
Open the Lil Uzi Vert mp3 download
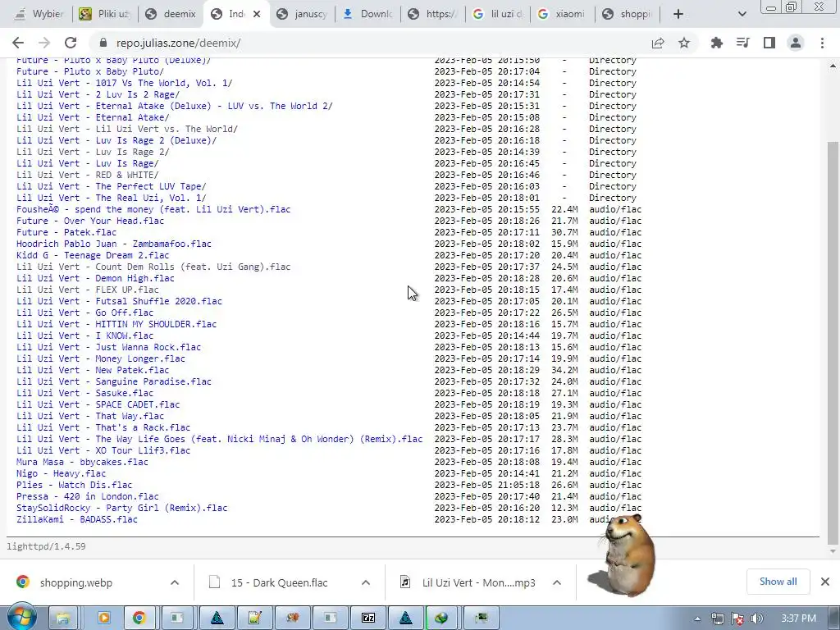(478, 582)
